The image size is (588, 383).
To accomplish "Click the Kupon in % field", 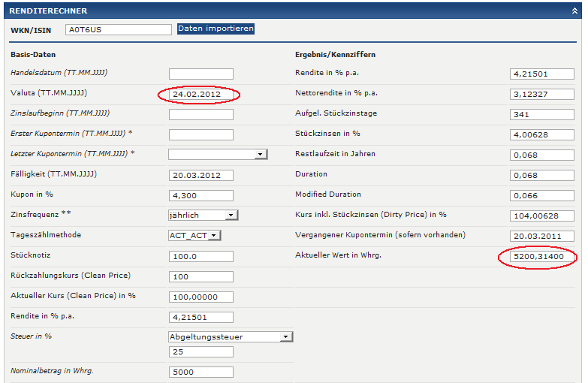I will [201, 195].
